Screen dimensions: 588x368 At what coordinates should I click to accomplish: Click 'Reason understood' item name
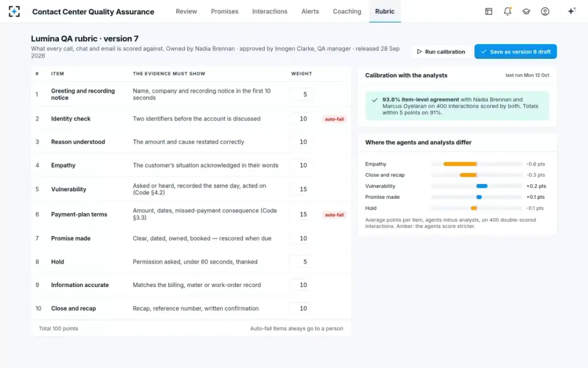[78, 142]
